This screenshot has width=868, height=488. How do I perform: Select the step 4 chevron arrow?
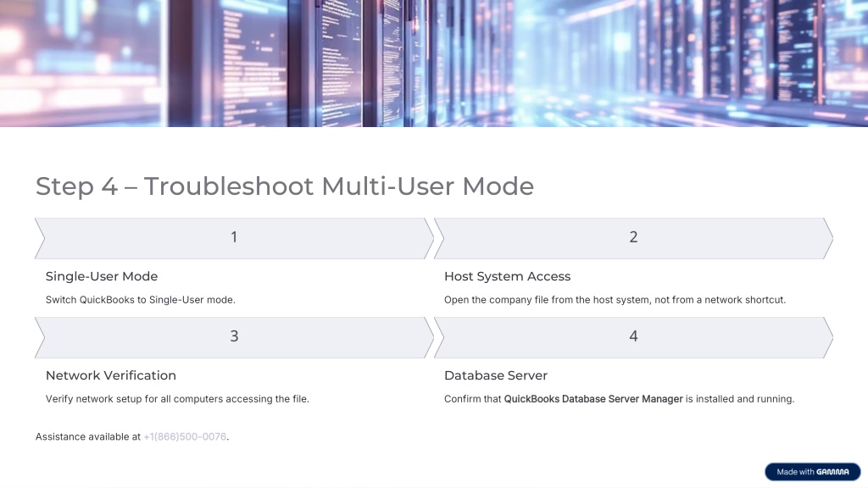[x=633, y=336]
